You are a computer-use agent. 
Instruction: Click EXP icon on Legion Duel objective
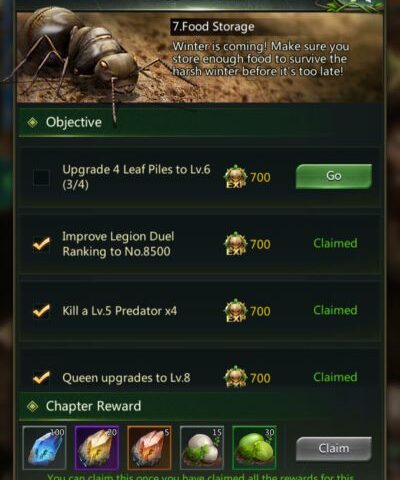[236, 244]
